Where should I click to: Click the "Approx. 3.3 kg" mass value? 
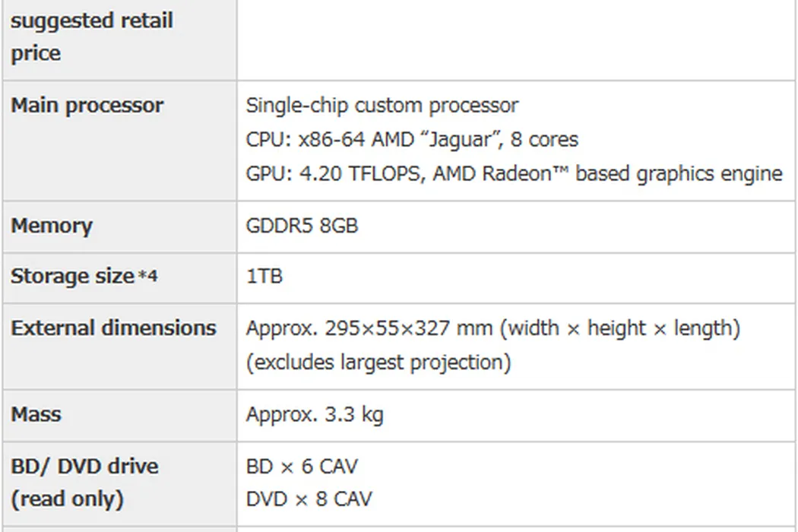point(315,414)
